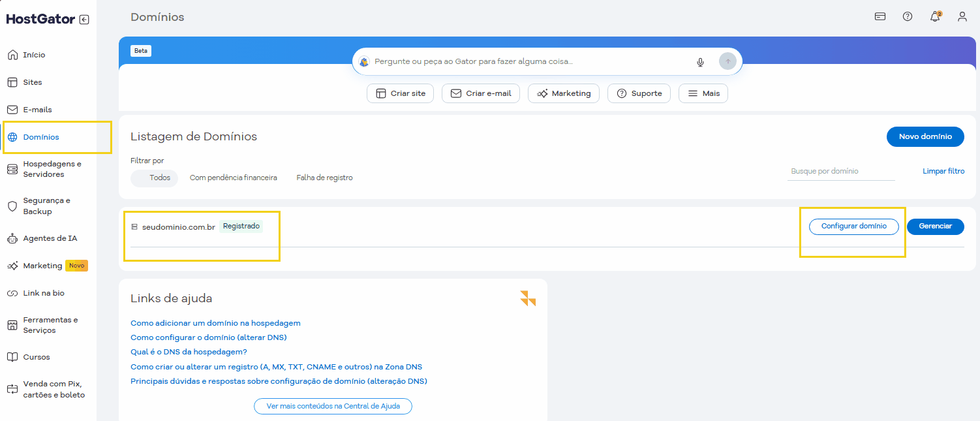Open the E-mails sidebar icon

click(12, 109)
